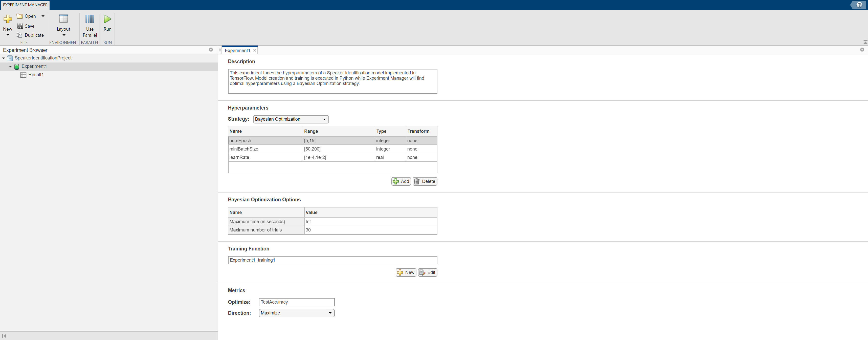Add a new hyperparameter row
This screenshot has width=868, height=340.
coord(401,181)
